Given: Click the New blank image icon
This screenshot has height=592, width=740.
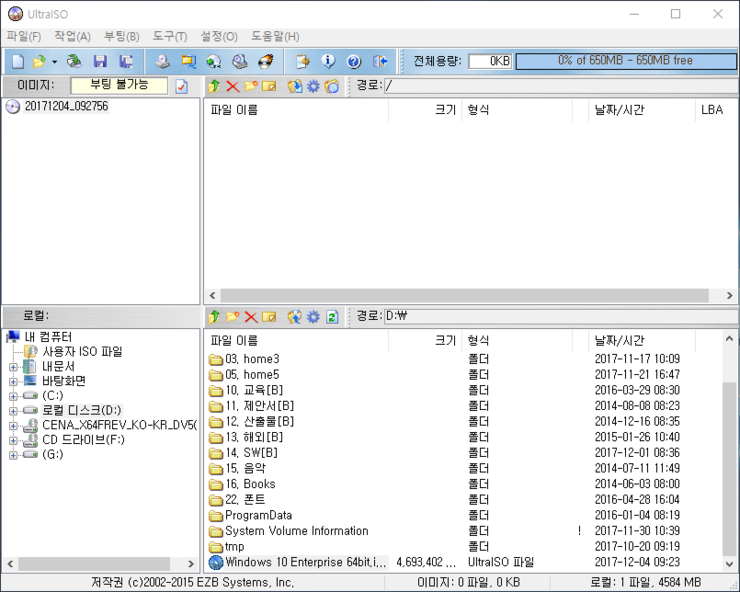Looking at the screenshot, I should pos(18,61).
